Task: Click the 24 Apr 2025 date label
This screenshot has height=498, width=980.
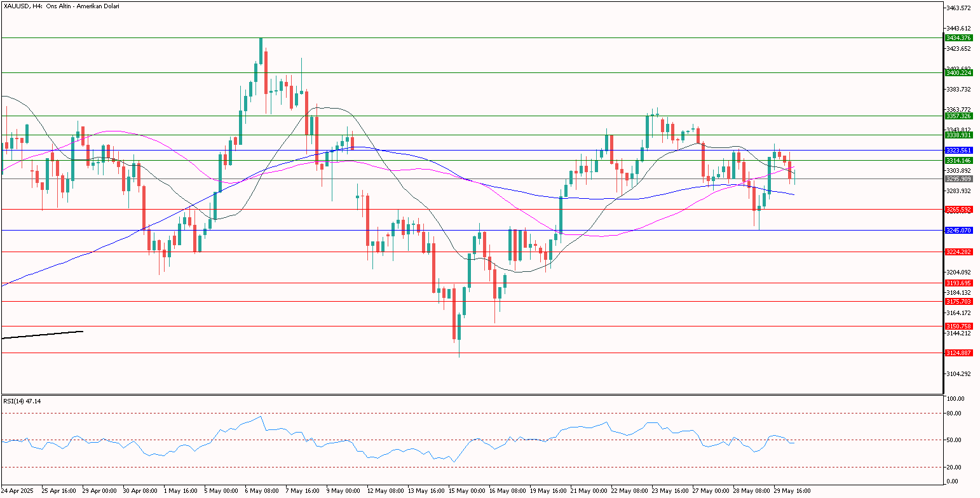Action: [x=16, y=491]
